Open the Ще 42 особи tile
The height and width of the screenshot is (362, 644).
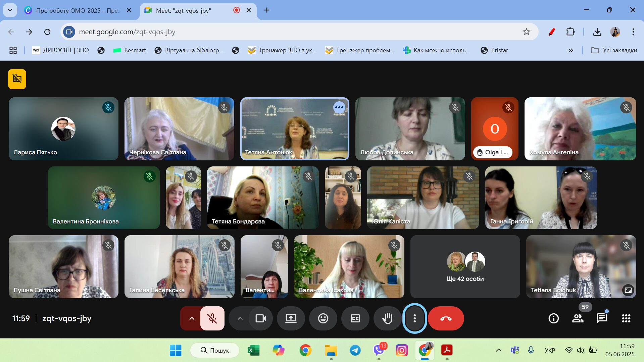pyautogui.click(x=465, y=267)
